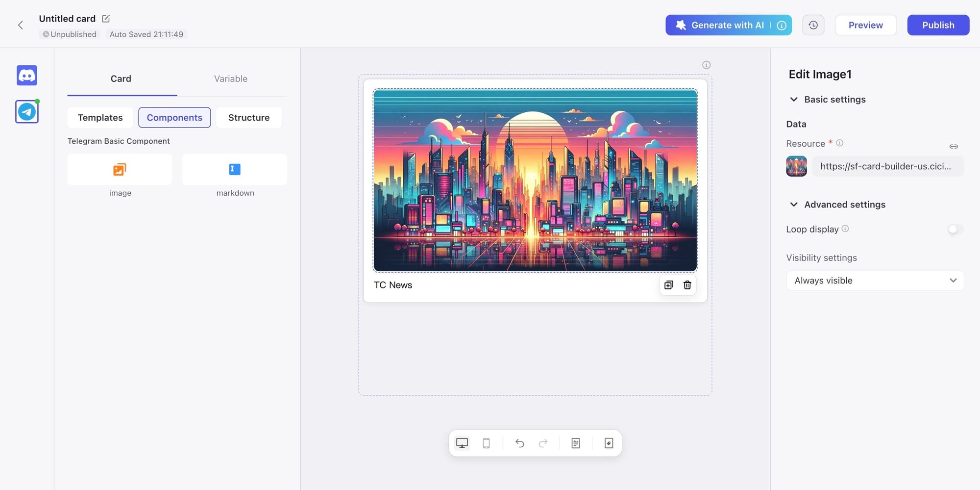The height and width of the screenshot is (490, 980).
Task: Collapse the Basic settings section
Action: pos(794,99)
